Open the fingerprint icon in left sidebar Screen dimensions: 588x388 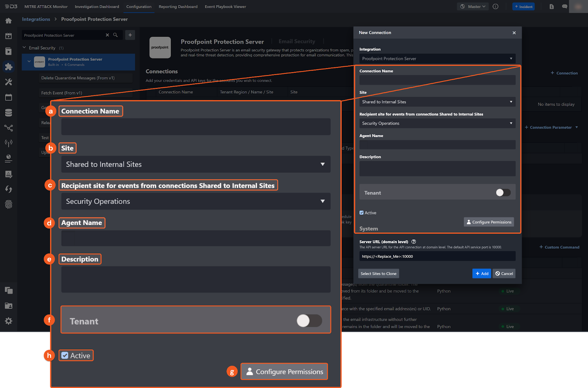pos(8,204)
